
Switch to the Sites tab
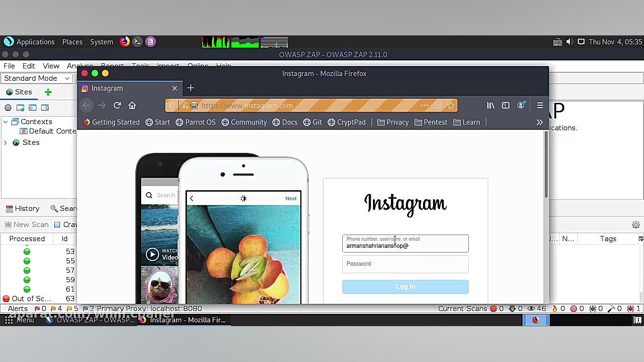pyautogui.click(x=19, y=92)
